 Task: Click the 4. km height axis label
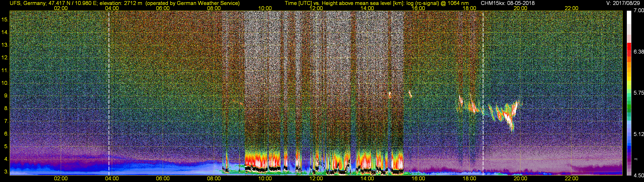click(6, 159)
